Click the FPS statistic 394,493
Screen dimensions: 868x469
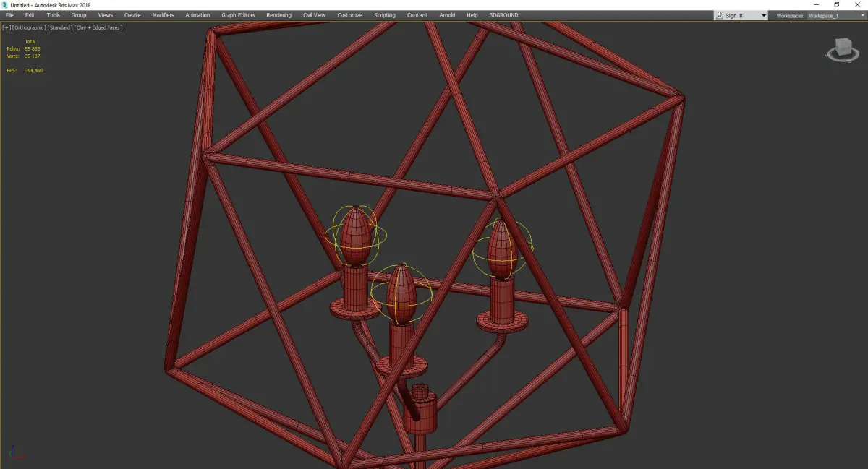click(x=34, y=70)
